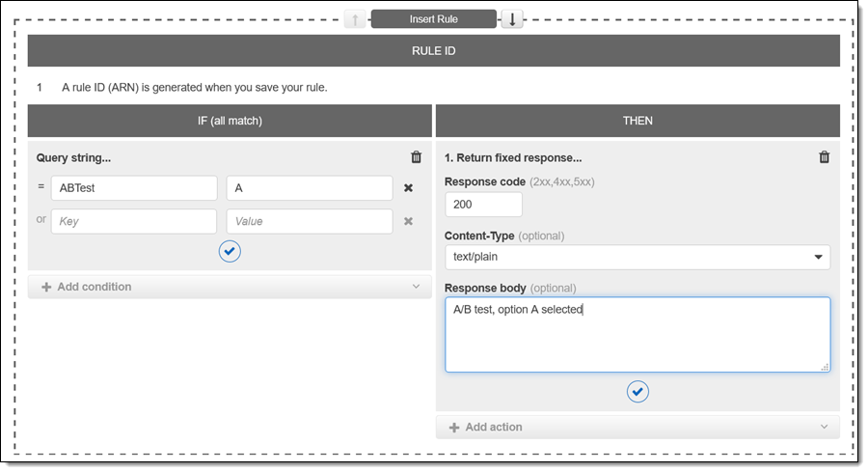This screenshot has width=868, height=472.
Task: Click the ABTest key input field
Action: 134,188
